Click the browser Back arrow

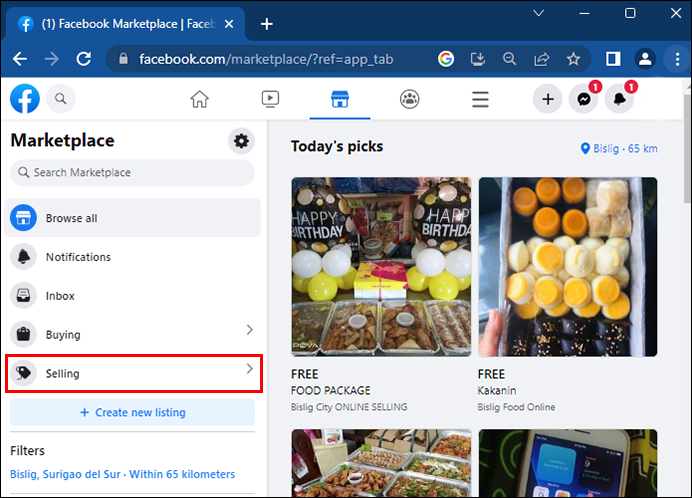click(x=20, y=59)
